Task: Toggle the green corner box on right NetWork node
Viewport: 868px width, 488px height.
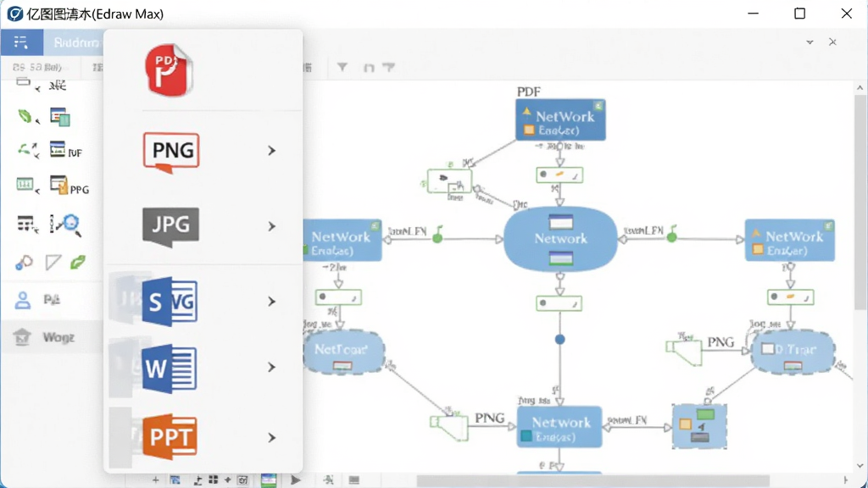Action: click(828, 225)
